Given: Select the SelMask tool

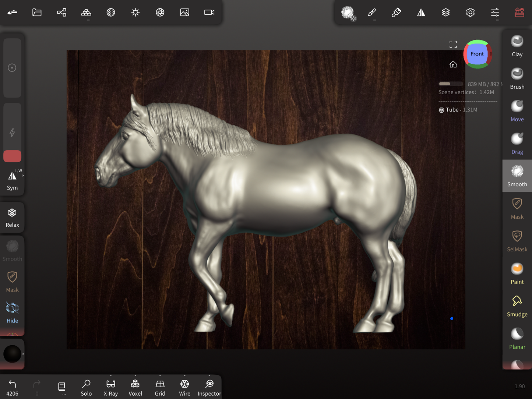Looking at the screenshot, I should tap(517, 241).
